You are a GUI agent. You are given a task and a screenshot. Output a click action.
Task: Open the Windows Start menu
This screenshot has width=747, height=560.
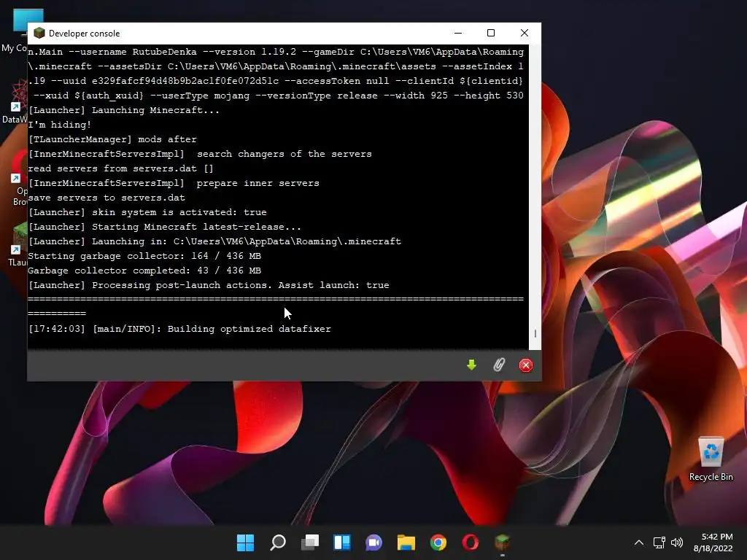coord(245,542)
